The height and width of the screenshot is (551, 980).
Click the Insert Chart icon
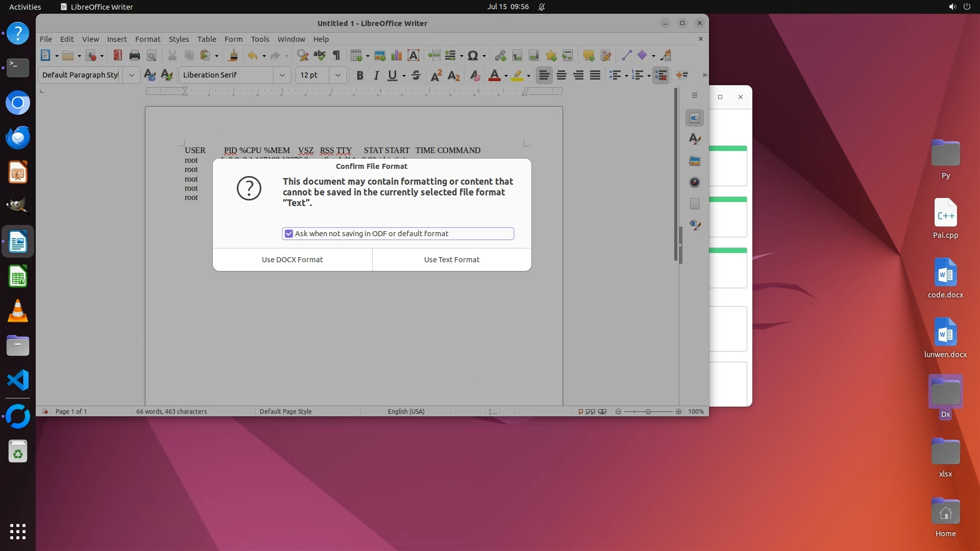click(x=396, y=56)
